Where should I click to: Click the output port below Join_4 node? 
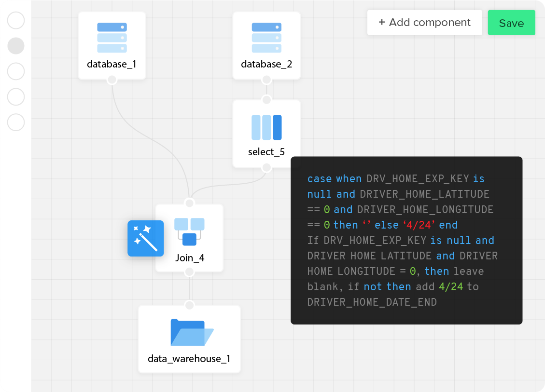click(189, 272)
